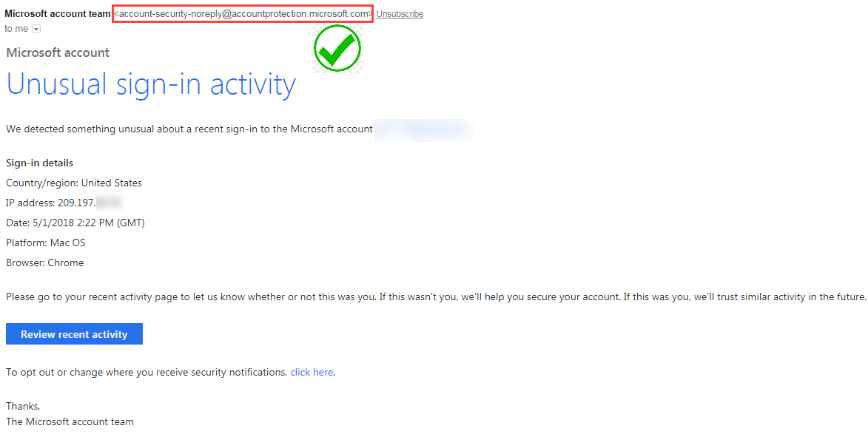868x434 pixels.
Task: Click the Review recent activity button
Action: pos(74,333)
